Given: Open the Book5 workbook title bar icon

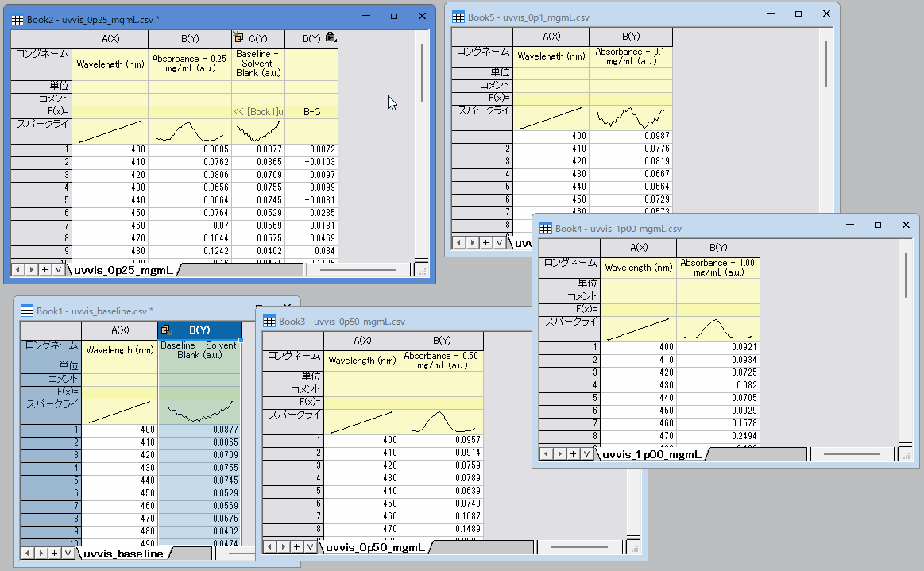Looking at the screenshot, I should [458, 17].
